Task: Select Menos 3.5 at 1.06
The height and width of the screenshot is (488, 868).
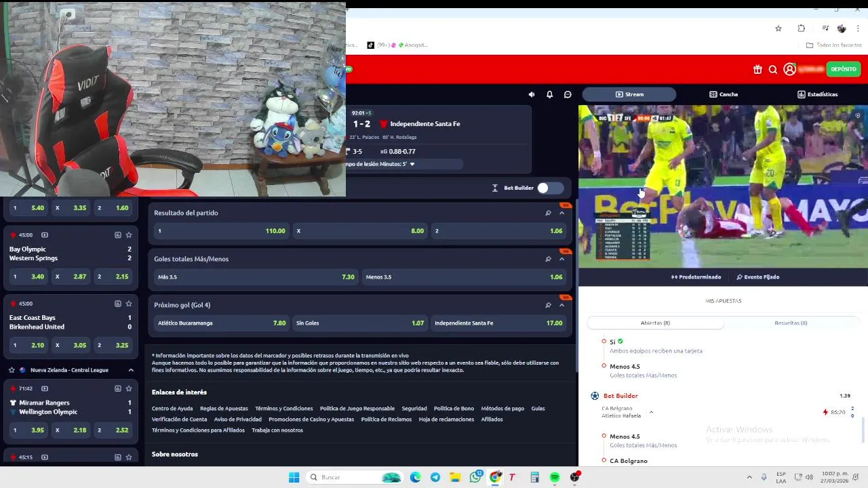Action: pos(464,277)
